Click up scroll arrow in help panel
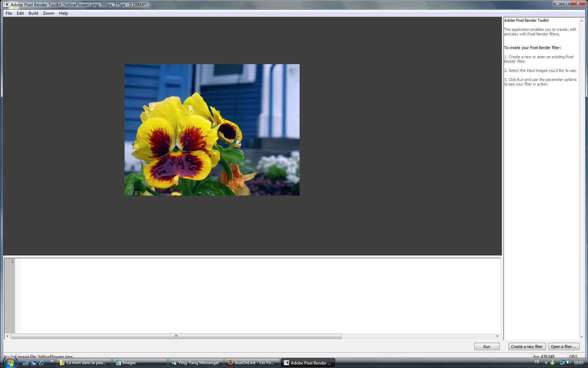The height and width of the screenshot is (368, 588). [x=582, y=20]
